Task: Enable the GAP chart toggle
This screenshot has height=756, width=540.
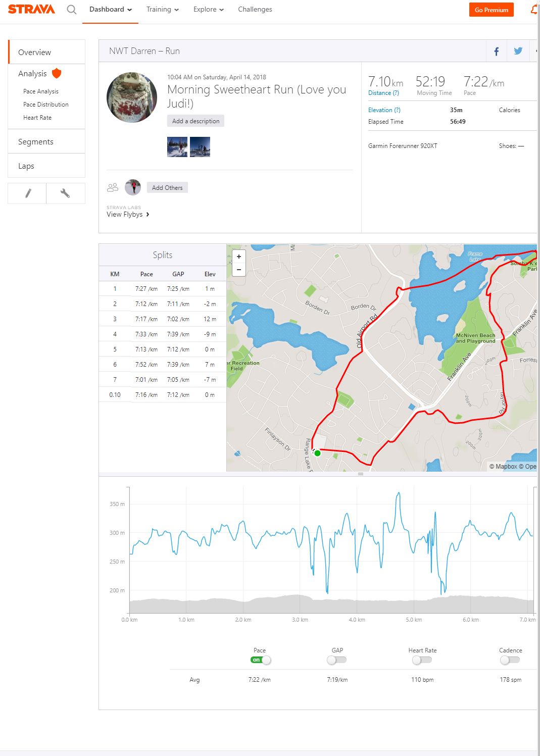Action: [x=336, y=660]
